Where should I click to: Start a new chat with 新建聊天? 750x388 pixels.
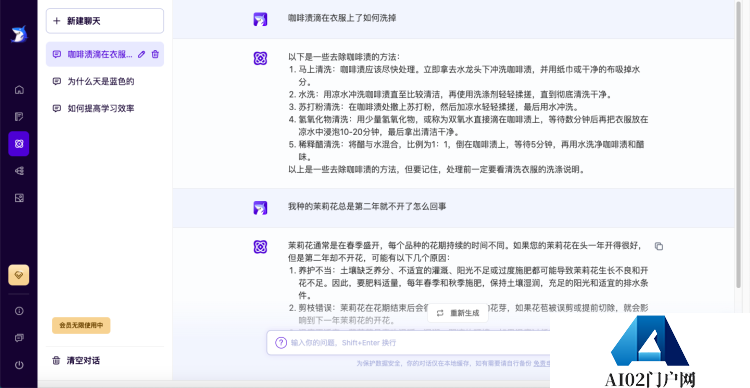(x=105, y=21)
